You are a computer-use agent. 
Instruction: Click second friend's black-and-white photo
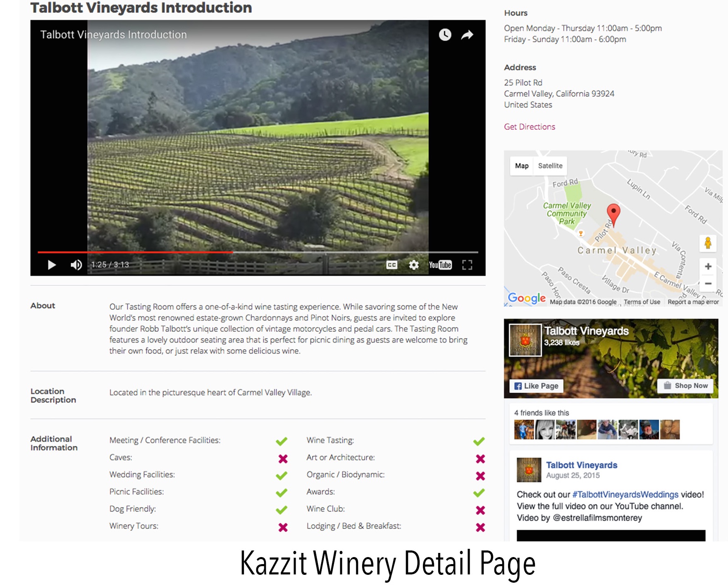545,429
